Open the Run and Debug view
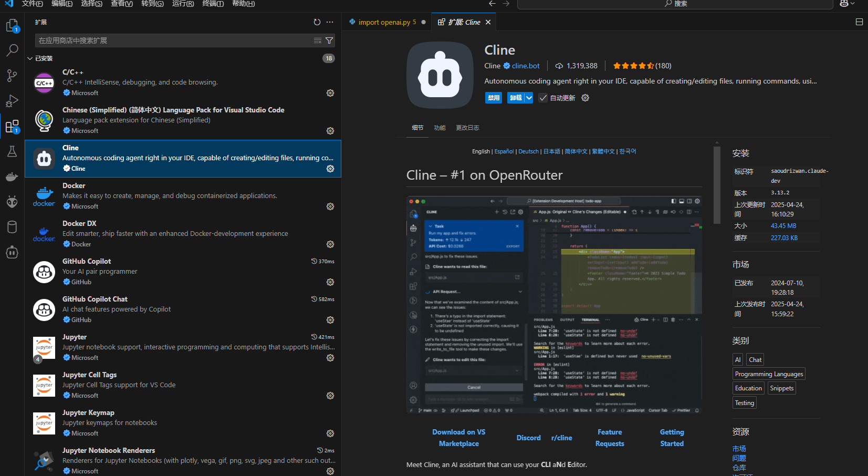The width and height of the screenshot is (868, 476). point(12,101)
